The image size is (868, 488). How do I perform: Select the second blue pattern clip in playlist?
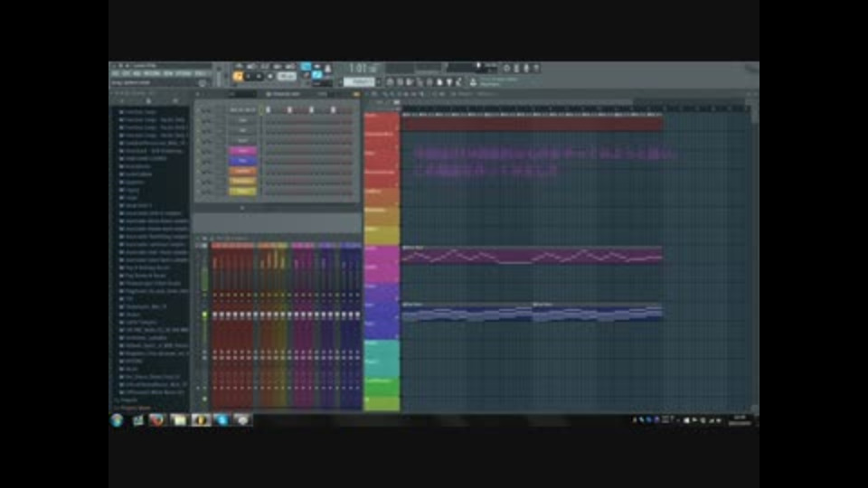(x=598, y=312)
